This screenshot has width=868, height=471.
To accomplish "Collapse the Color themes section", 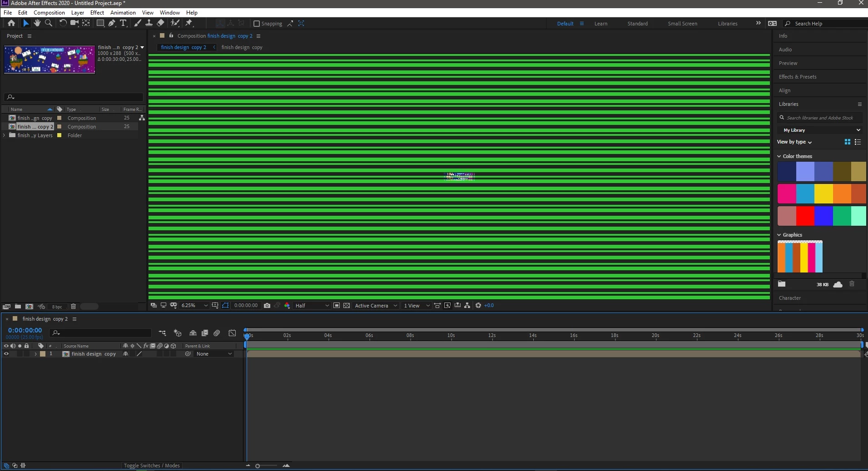I will 779,156.
